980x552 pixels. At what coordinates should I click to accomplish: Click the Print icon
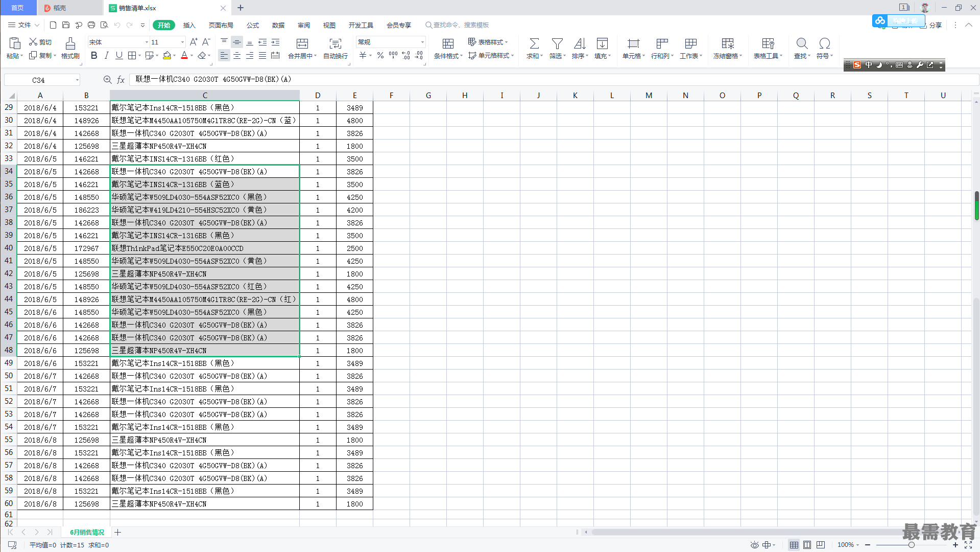[x=91, y=25]
